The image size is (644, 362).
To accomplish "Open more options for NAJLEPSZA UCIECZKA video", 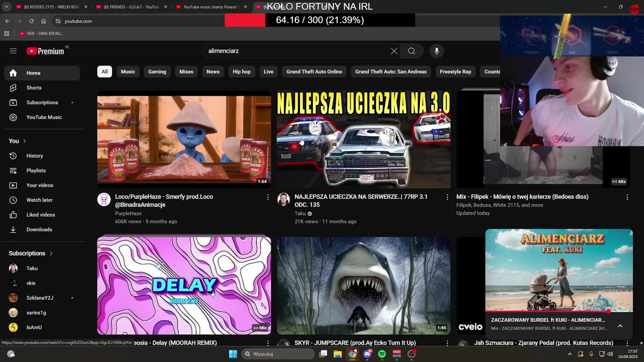I will (x=447, y=197).
